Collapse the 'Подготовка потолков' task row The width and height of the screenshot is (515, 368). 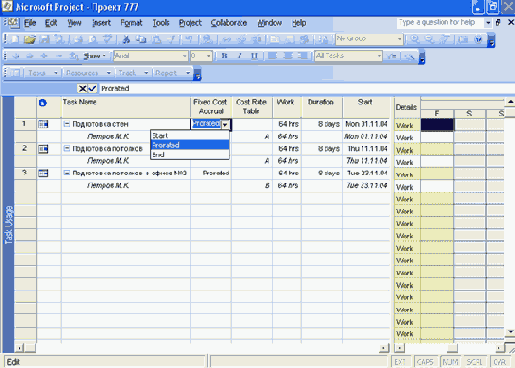67,148
